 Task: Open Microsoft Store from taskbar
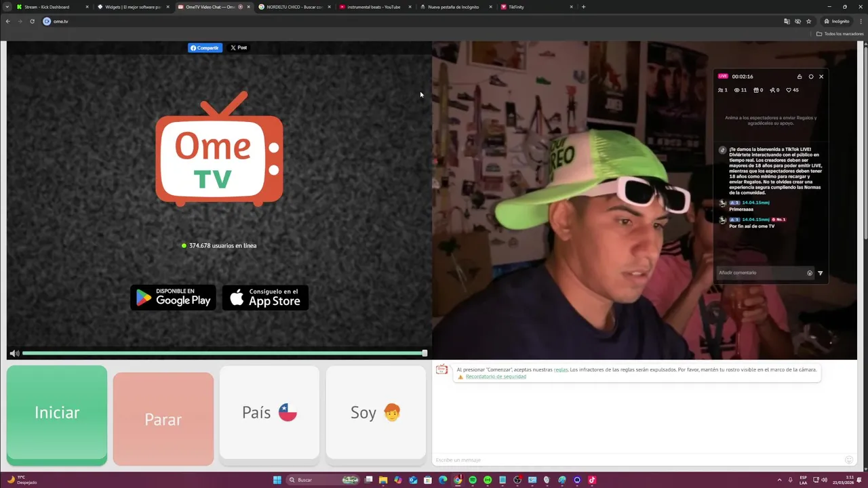pos(428,480)
